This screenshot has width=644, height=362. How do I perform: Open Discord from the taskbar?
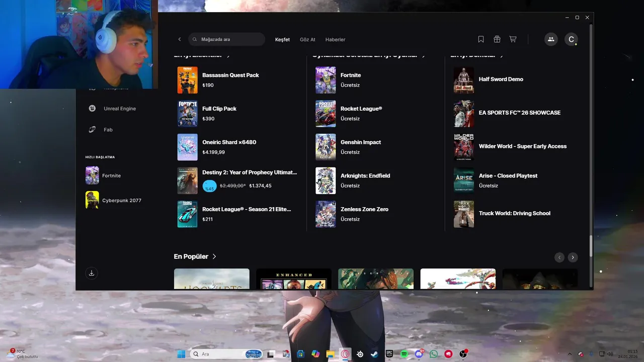[419, 354]
